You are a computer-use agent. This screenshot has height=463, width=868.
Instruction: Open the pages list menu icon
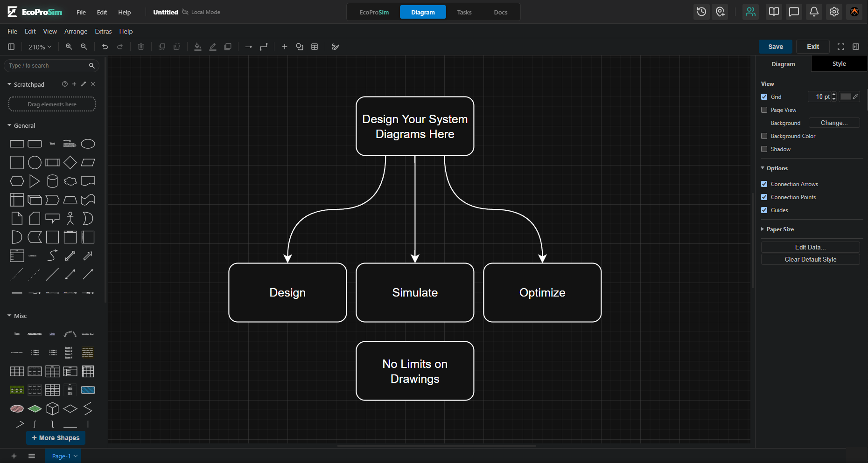[32, 456]
